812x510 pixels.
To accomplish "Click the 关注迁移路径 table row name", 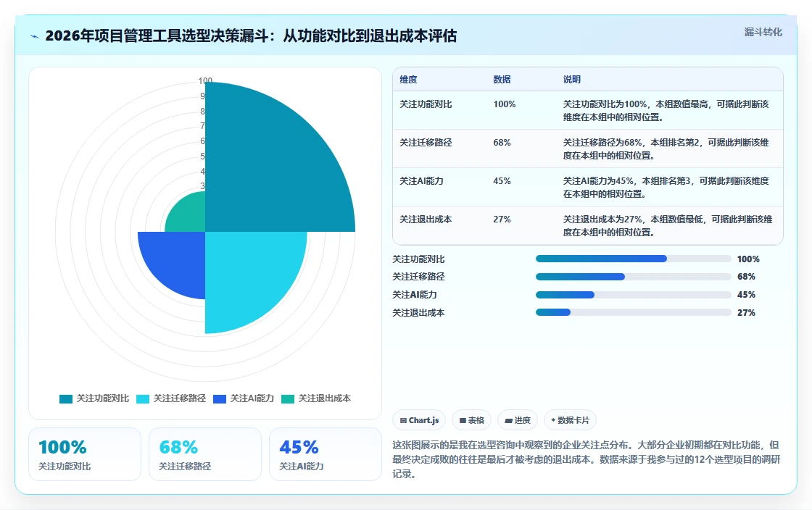I will pyautogui.click(x=426, y=143).
